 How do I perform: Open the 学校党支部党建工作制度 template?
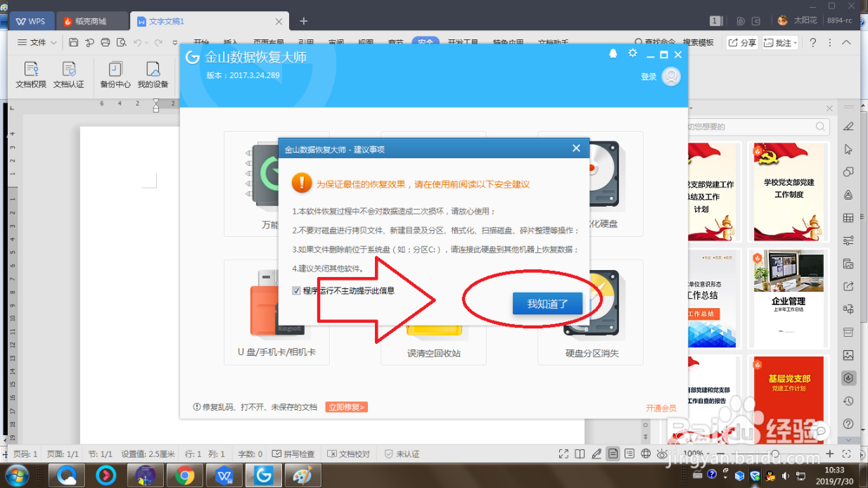[x=788, y=192]
